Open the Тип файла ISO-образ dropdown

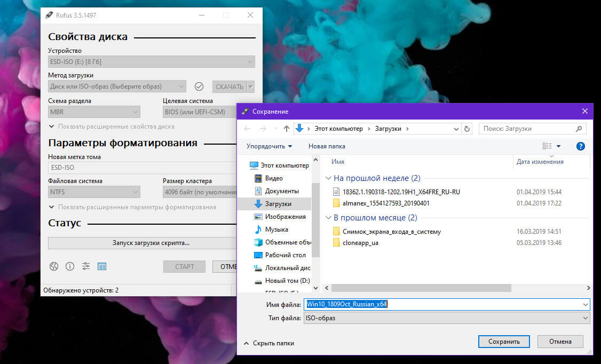(x=447, y=318)
